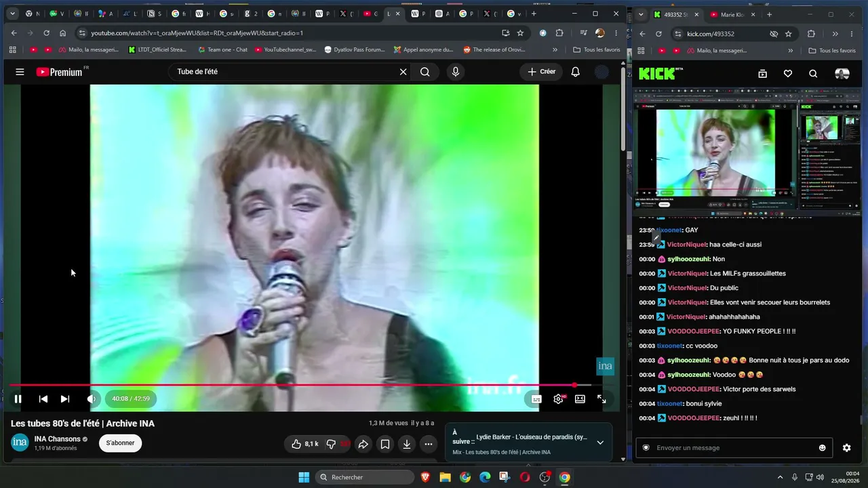
Task: Open the Kick browse streams icon
Action: click(762, 74)
